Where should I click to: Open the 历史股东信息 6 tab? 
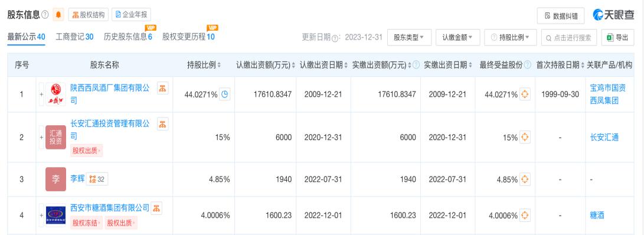(x=128, y=37)
